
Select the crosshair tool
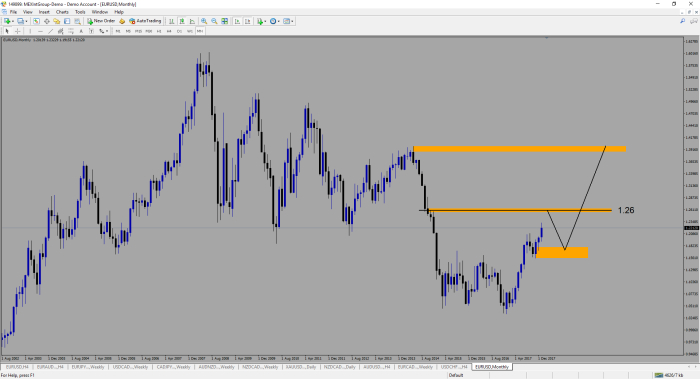coord(17,31)
